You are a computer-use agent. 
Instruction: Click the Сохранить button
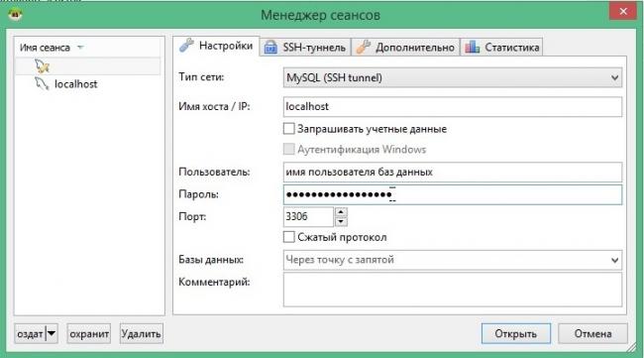[89, 333]
